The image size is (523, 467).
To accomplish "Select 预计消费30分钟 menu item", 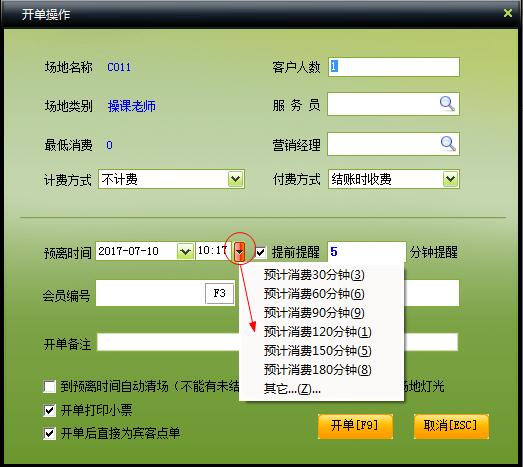I will coord(314,275).
